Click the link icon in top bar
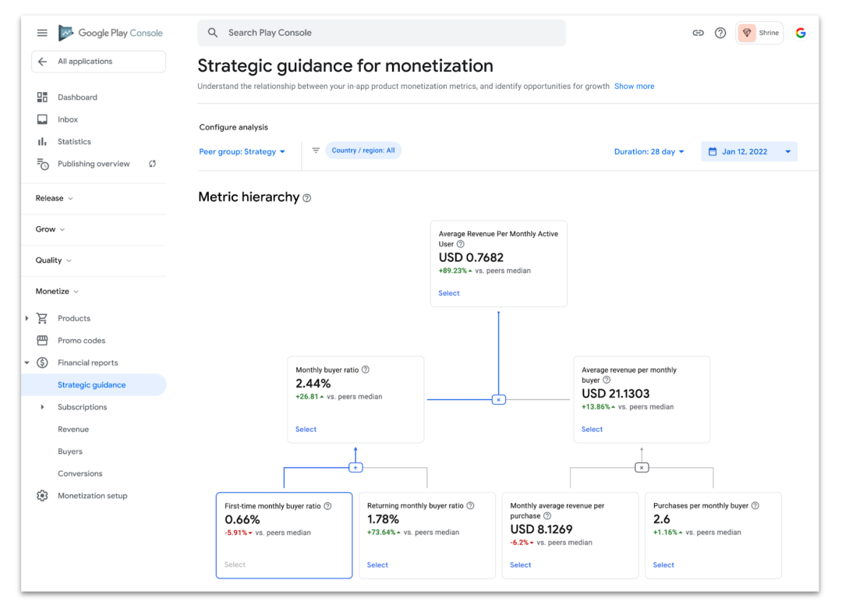This screenshot has height=616, width=842. pos(698,33)
